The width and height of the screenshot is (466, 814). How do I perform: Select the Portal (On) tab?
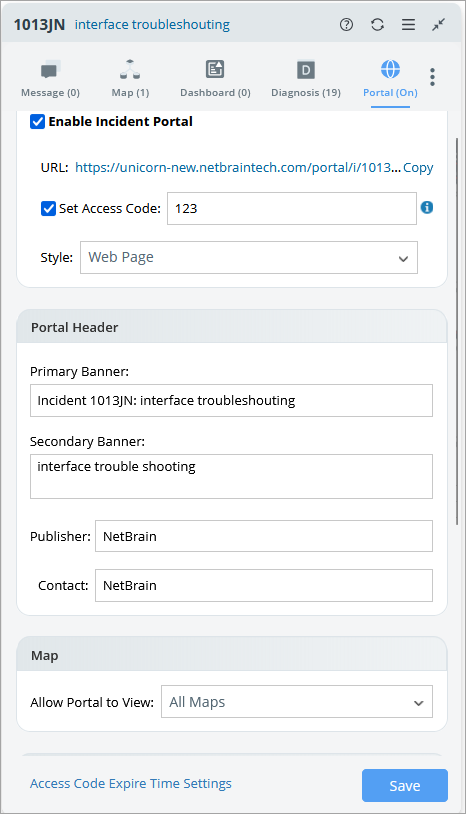(390, 79)
